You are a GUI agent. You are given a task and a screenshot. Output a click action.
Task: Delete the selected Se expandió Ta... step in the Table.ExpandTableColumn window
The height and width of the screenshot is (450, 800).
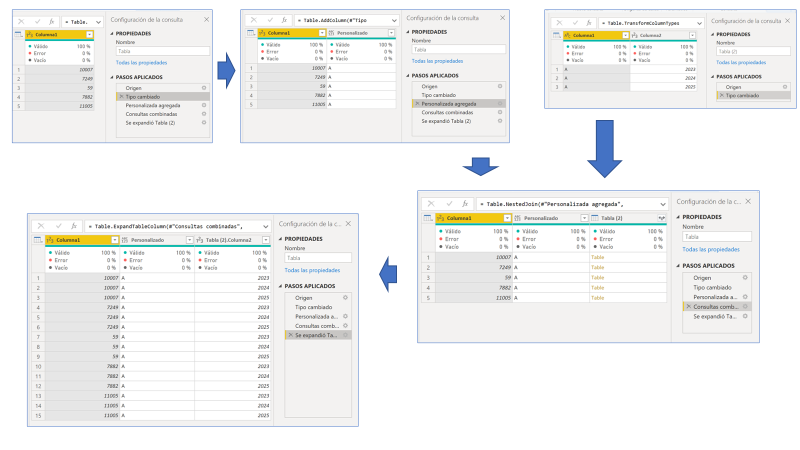click(x=291, y=335)
